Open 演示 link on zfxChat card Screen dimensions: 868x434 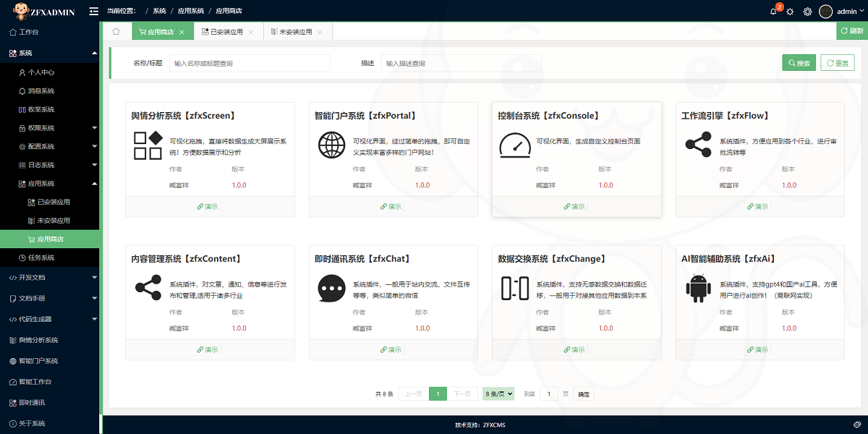(391, 349)
